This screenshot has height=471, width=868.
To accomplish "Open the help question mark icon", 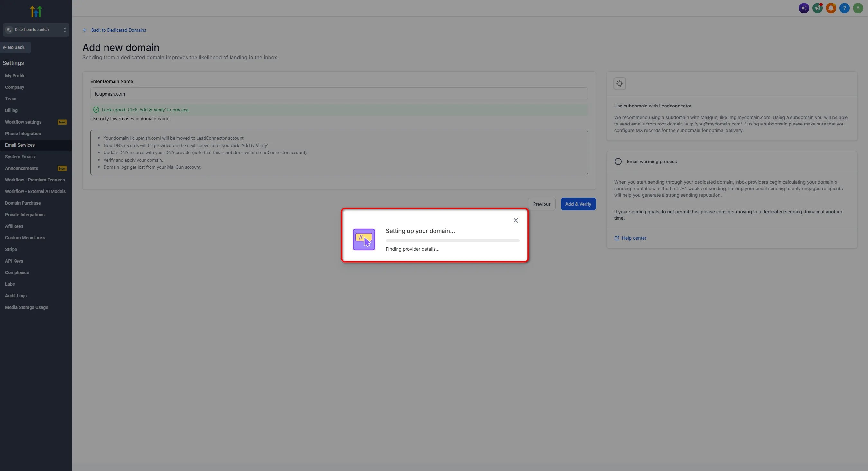I will 845,8.
